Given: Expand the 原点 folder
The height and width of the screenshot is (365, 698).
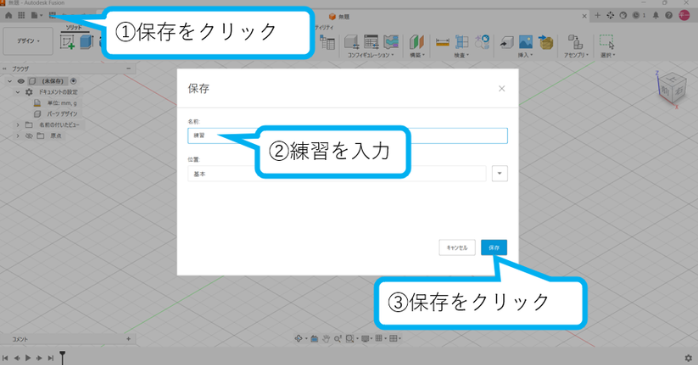Looking at the screenshot, I should (x=18, y=136).
